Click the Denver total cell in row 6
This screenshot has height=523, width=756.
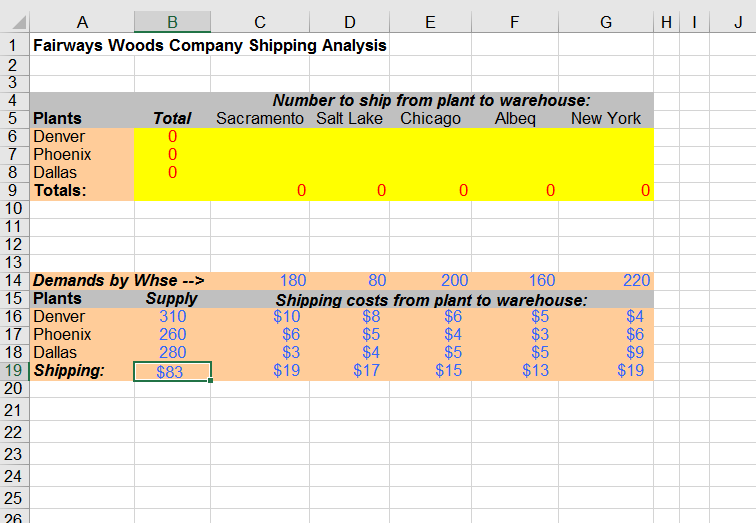[172, 137]
